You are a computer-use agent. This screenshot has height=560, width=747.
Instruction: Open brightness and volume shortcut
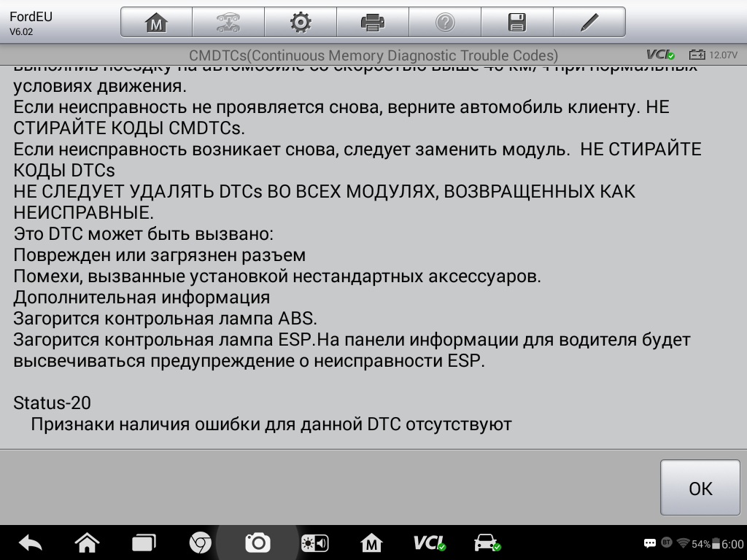click(x=315, y=542)
